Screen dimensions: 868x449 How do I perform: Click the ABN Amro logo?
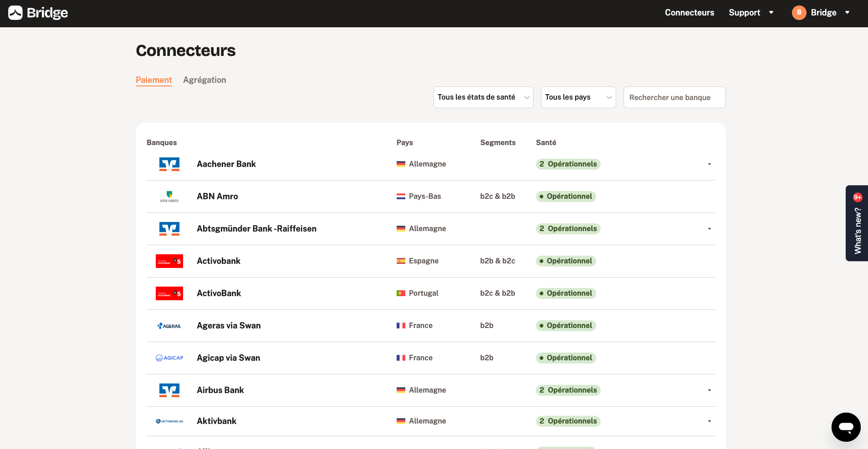tap(169, 197)
